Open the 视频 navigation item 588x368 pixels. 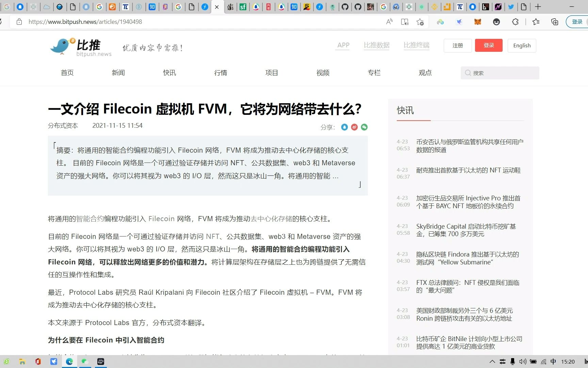click(323, 73)
